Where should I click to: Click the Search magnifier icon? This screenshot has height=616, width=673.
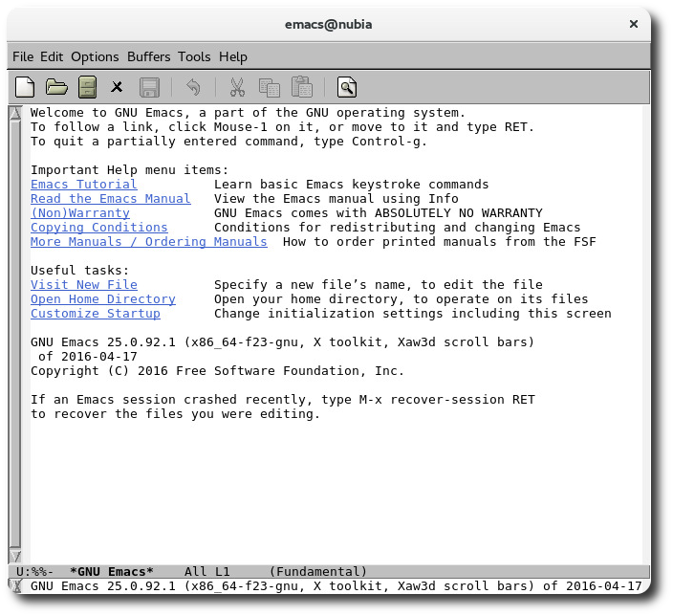[346, 88]
